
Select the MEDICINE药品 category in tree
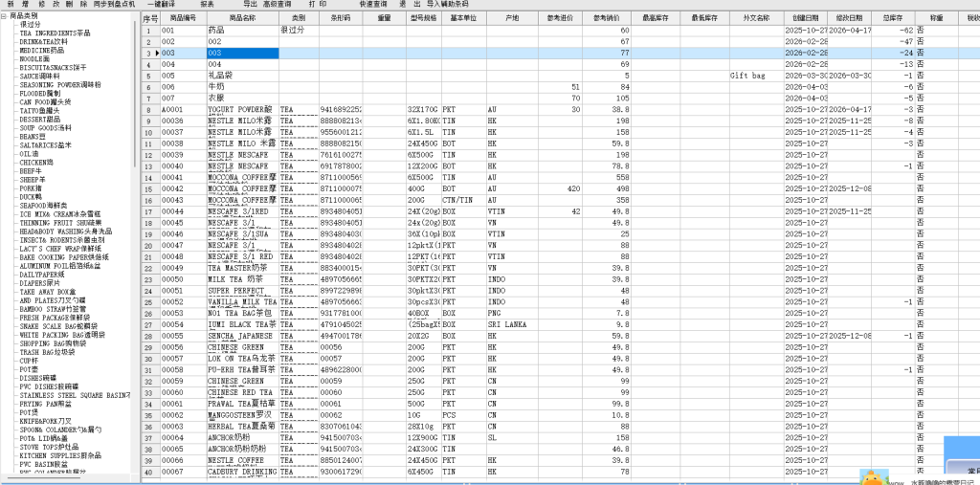pyautogui.click(x=45, y=50)
